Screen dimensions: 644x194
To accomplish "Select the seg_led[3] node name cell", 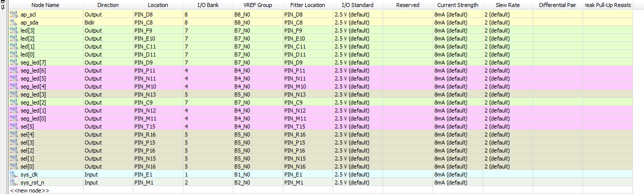I will pyautogui.click(x=45, y=94).
